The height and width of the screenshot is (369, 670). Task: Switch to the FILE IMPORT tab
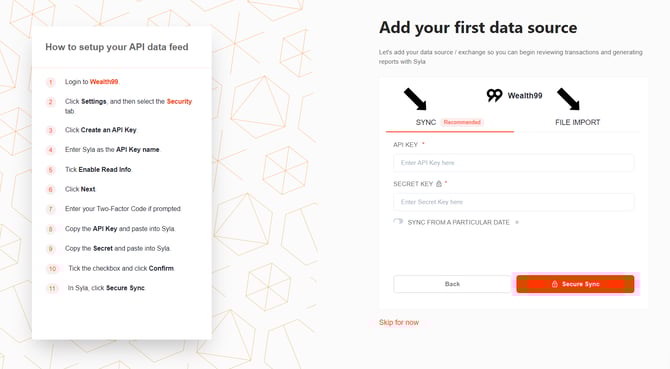pyautogui.click(x=578, y=122)
